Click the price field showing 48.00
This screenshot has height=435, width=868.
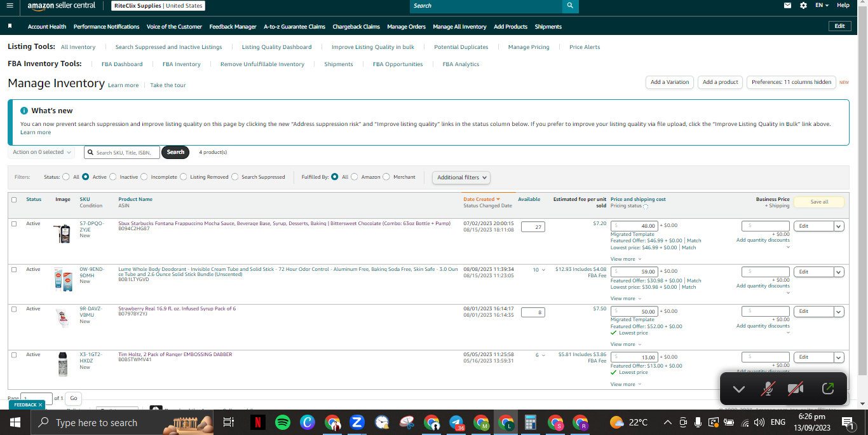pyautogui.click(x=634, y=226)
